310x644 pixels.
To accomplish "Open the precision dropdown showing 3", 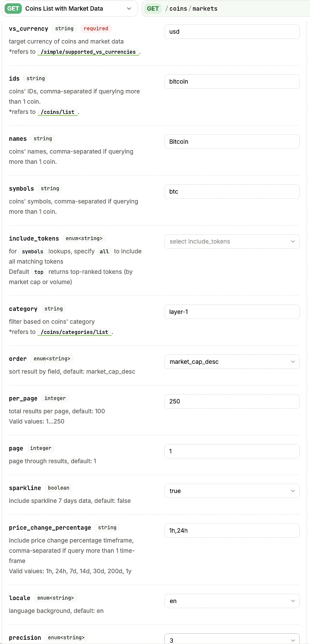I will click(232, 640).
